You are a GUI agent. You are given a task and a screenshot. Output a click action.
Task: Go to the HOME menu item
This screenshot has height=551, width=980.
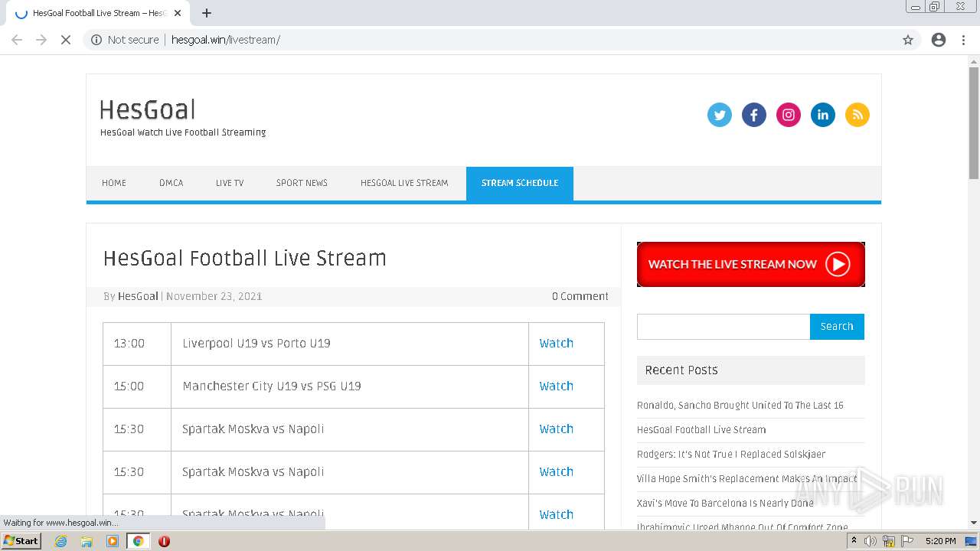[114, 183]
